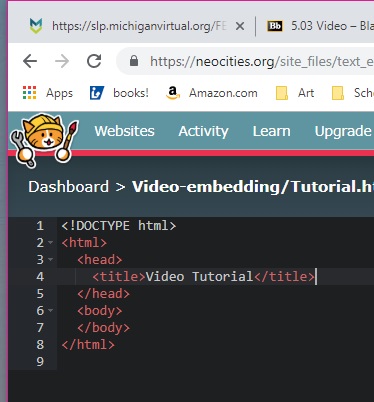Go to the Learn page
The width and height of the screenshot is (374, 402).
click(x=271, y=131)
